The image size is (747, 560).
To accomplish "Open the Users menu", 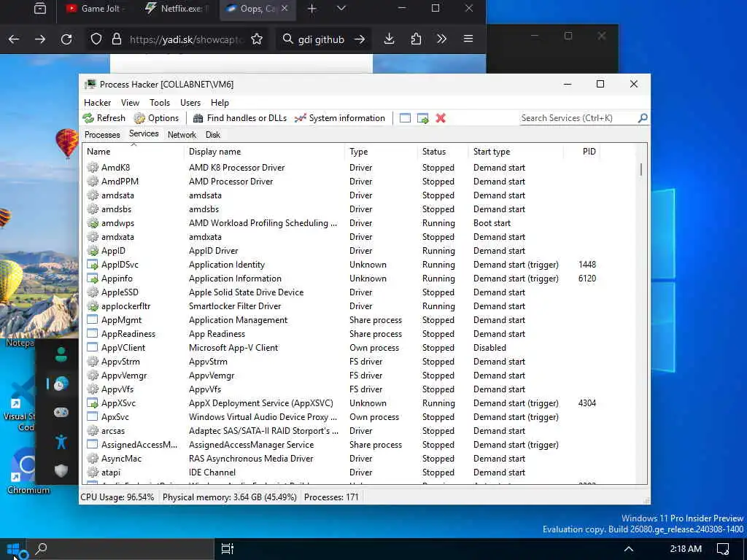I will point(190,103).
